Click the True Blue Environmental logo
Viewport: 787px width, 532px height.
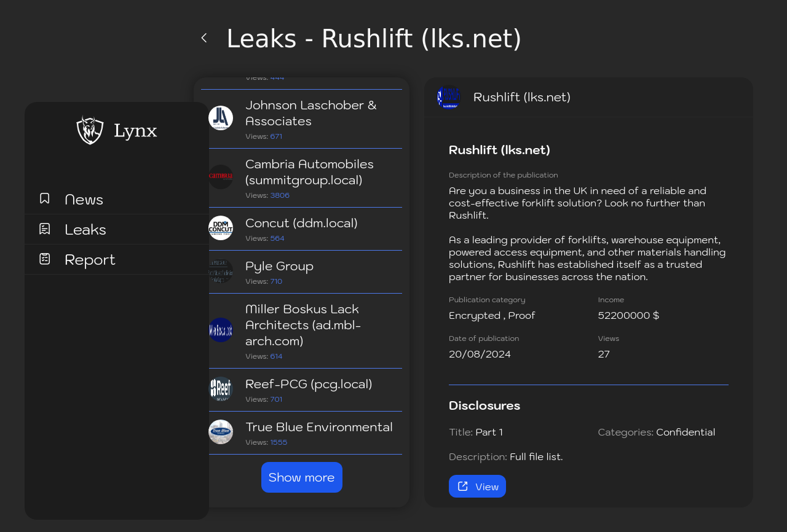pos(221,432)
